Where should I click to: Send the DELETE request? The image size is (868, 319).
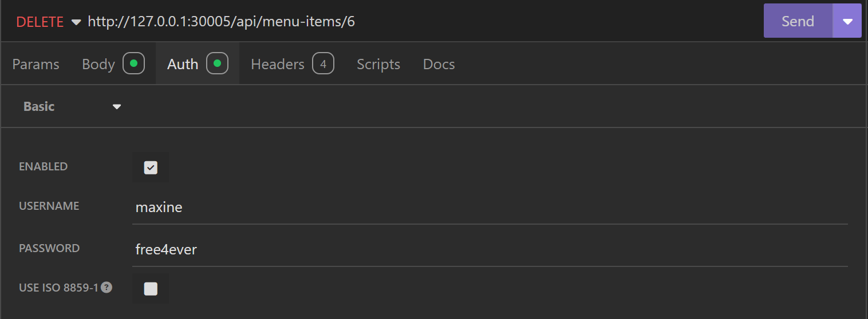click(798, 21)
